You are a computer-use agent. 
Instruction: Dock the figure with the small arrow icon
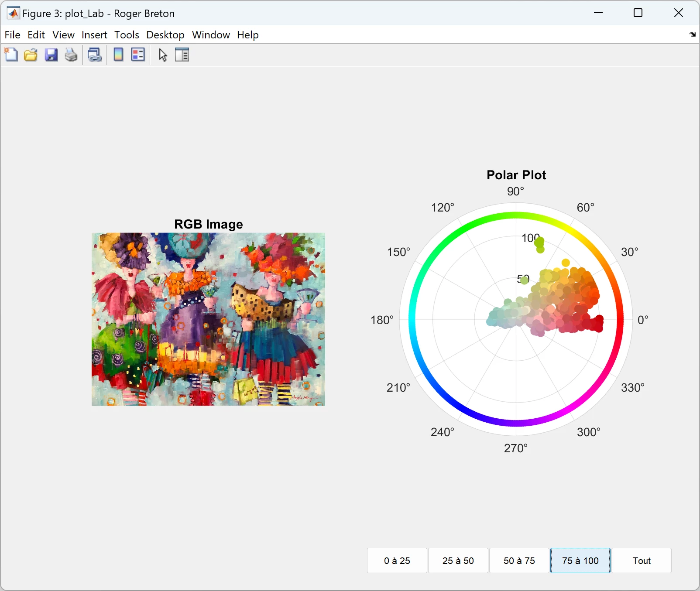(693, 34)
